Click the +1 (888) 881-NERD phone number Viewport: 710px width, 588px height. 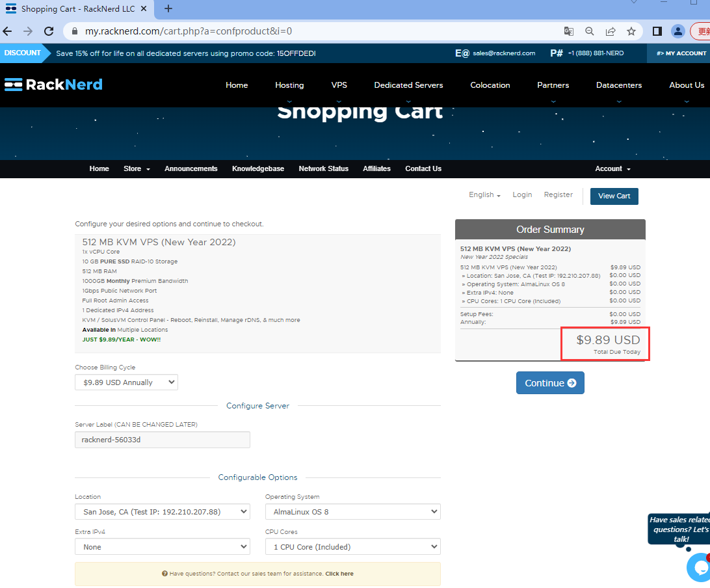coord(596,53)
